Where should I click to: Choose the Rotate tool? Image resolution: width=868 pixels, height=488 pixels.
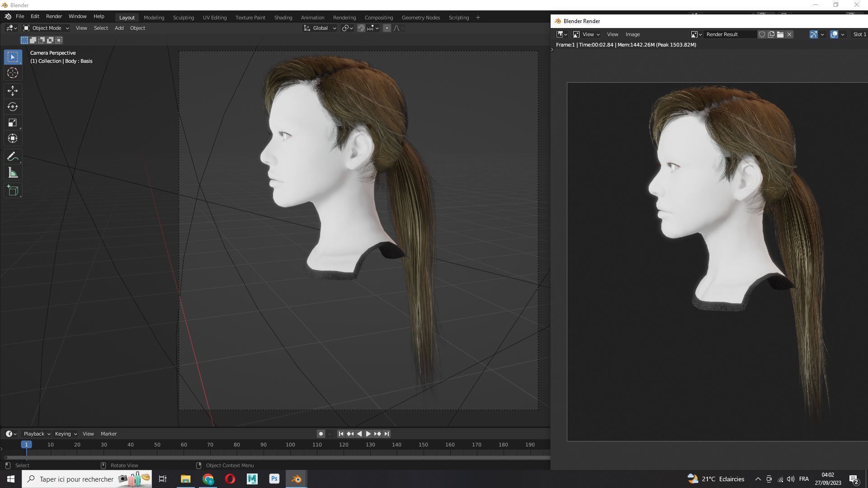tap(13, 107)
